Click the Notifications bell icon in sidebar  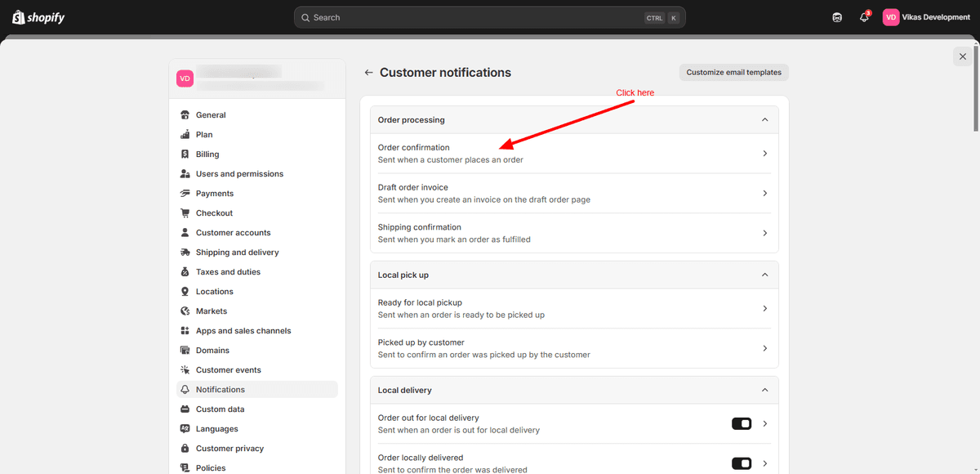[185, 390]
